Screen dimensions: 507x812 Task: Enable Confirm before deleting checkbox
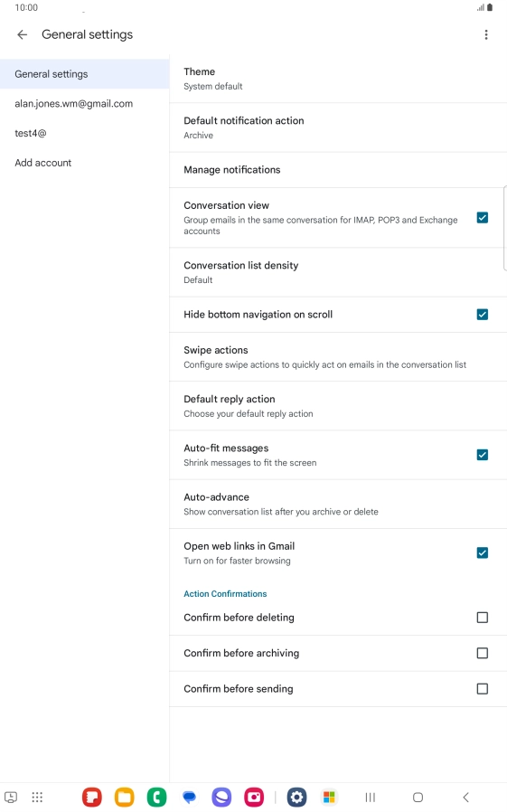[483, 618]
